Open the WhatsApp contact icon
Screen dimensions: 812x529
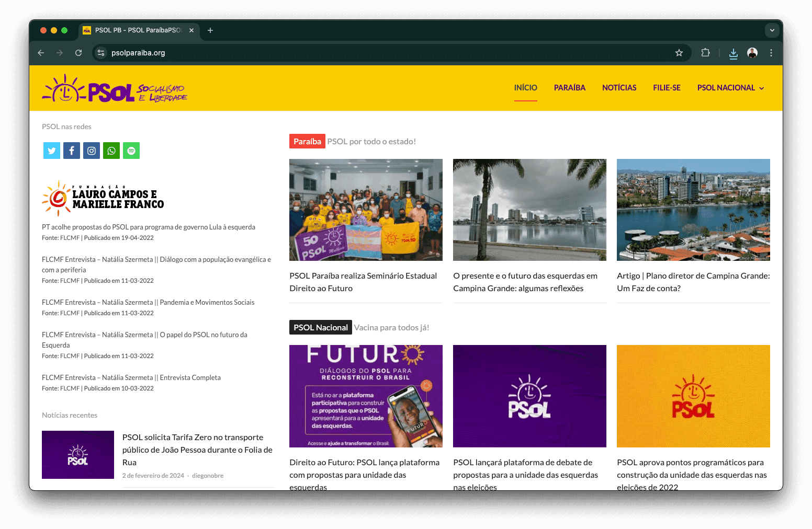(111, 150)
